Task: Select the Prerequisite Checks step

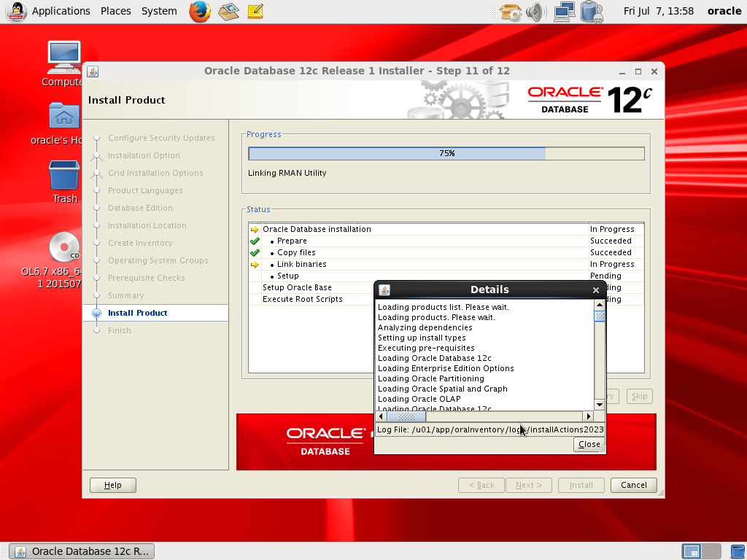Action: (146, 278)
